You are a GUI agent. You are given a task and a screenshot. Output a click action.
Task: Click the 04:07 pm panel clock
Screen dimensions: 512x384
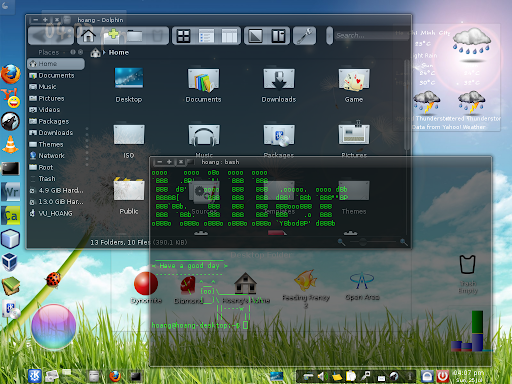click(x=468, y=373)
